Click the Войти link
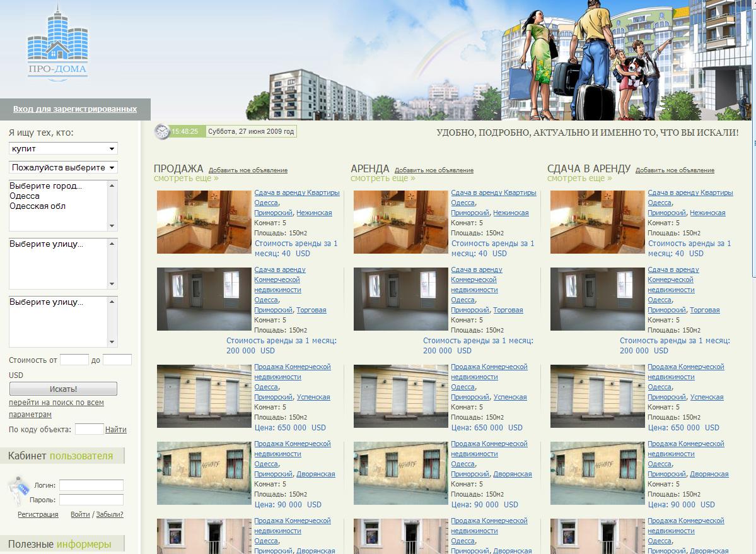756x554 pixels. (x=80, y=514)
